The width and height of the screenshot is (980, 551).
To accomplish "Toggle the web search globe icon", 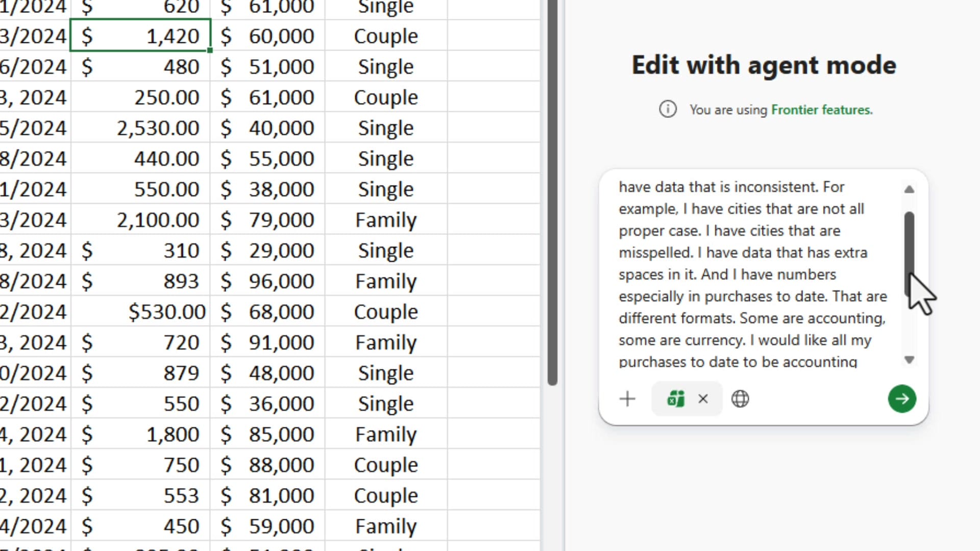I will pos(740,399).
